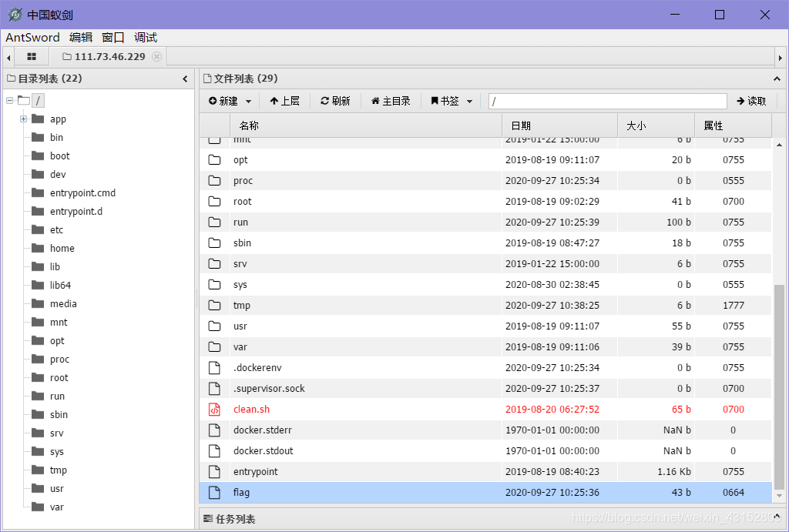Image resolution: width=789 pixels, height=532 pixels.
Task: Select boot folder in directory tree
Action: tap(60, 156)
